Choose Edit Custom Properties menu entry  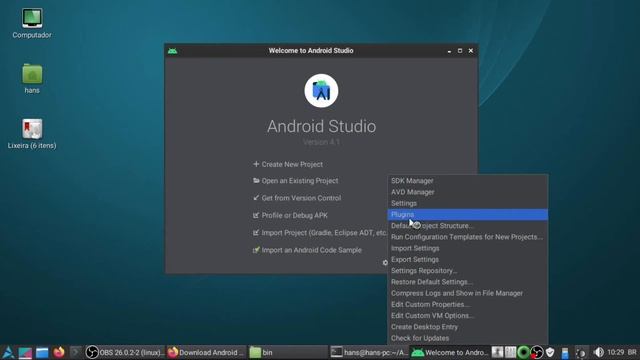467,304
